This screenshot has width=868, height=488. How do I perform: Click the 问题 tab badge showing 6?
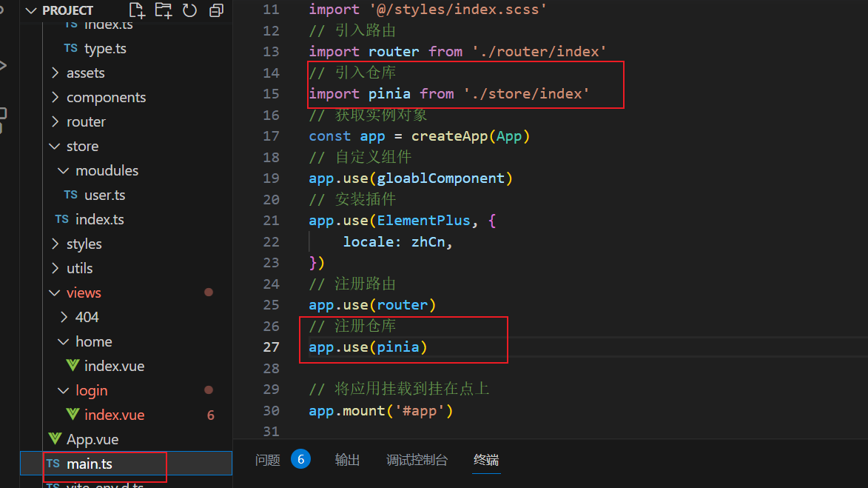coord(300,459)
